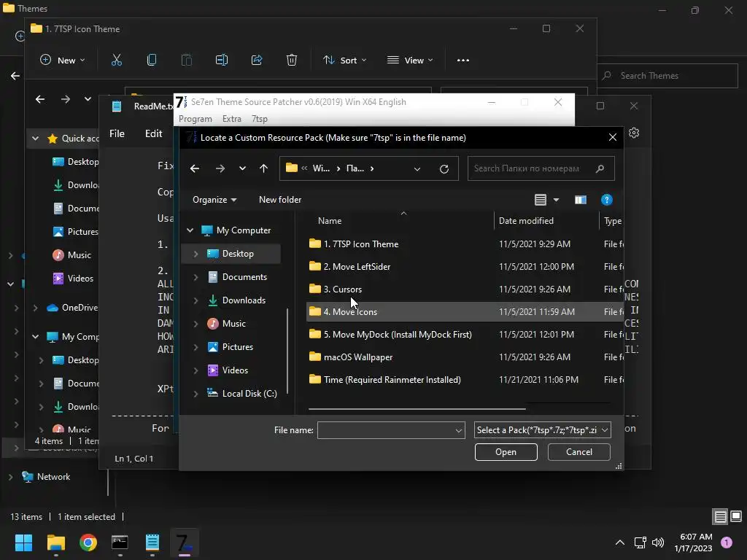Click New folder in the file dialog
747x560 pixels.
pos(280,200)
